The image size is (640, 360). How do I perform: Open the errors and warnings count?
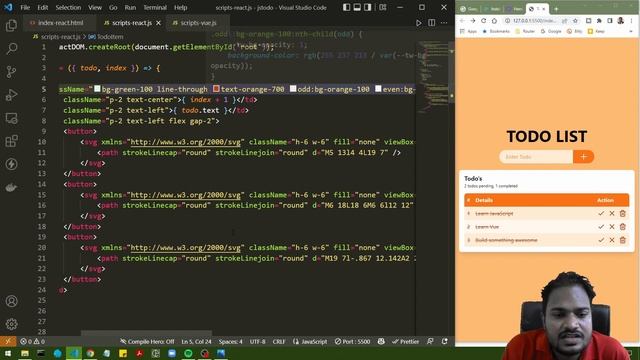32,341
